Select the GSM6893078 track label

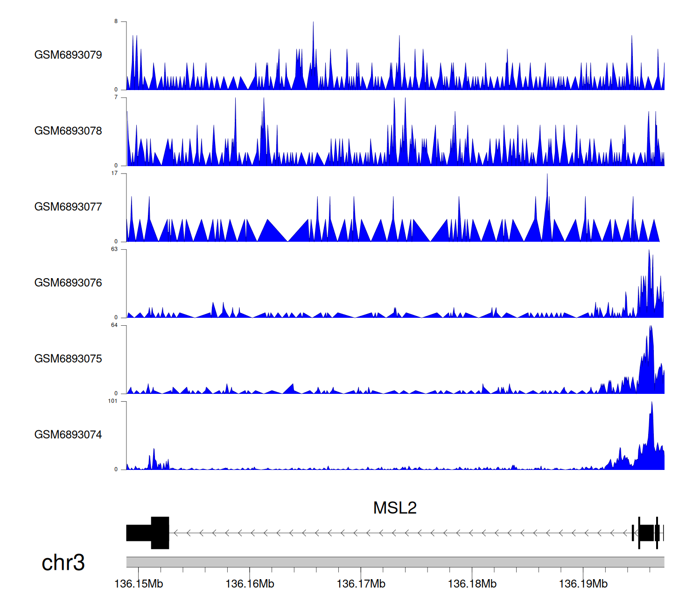click(68, 131)
